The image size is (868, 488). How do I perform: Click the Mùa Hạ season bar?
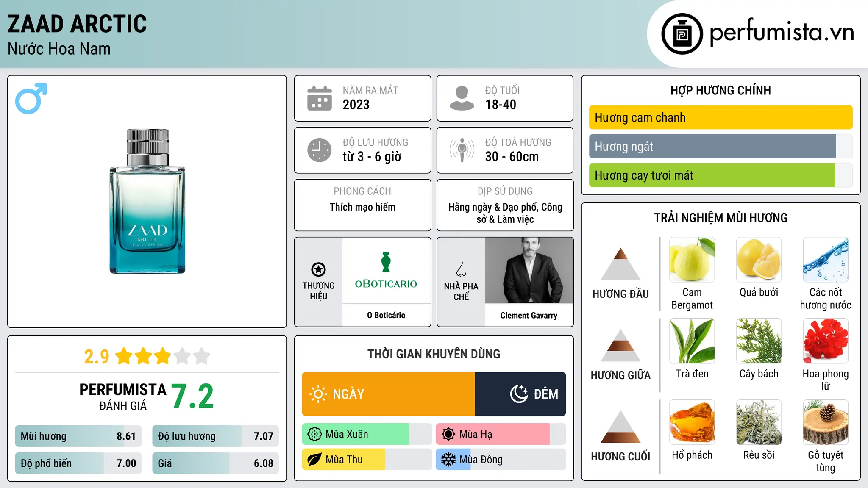pos(501,434)
